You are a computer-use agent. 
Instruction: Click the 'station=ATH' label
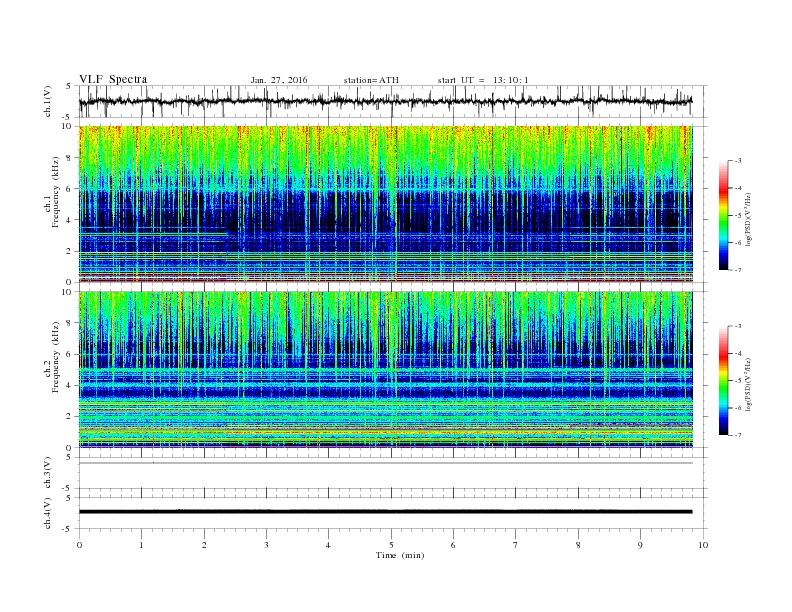point(371,80)
